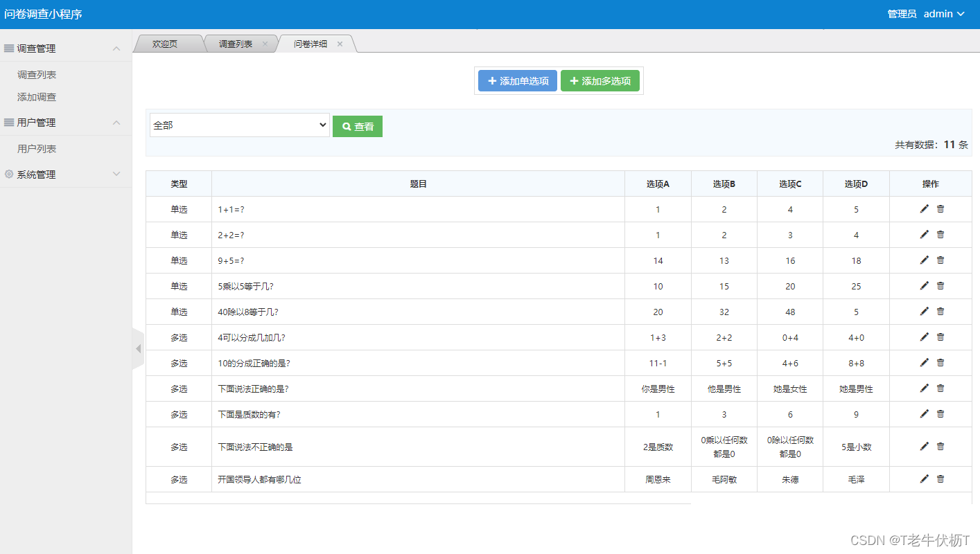Select the cell 2是质数
This screenshot has width=980, height=554.
[x=658, y=447]
